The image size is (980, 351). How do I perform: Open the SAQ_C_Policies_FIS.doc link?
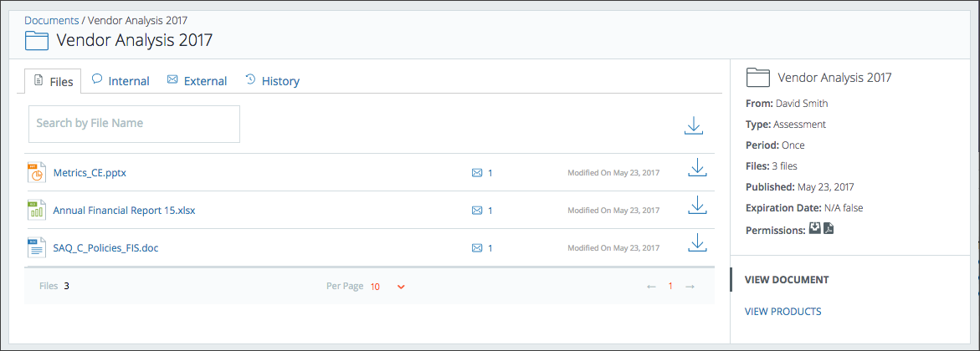tap(105, 248)
